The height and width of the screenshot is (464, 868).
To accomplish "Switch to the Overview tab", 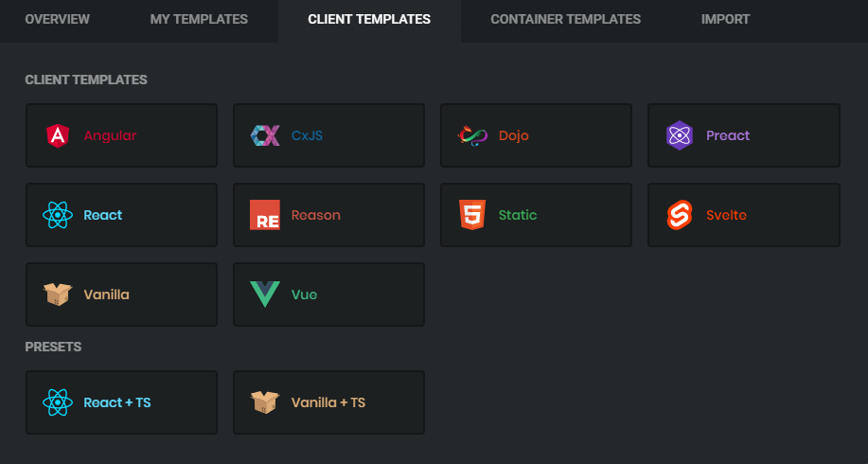I will pyautogui.click(x=58, y=19).
